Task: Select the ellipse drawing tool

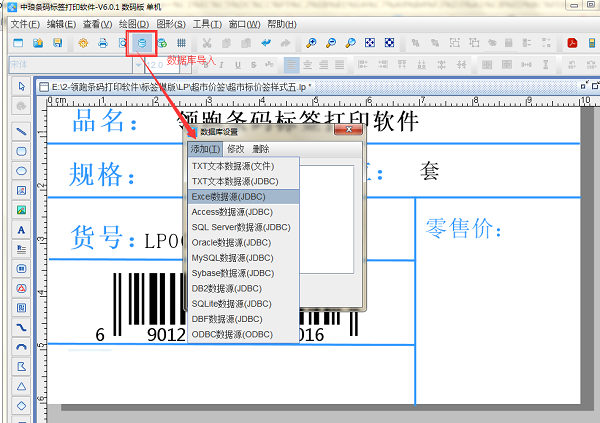Action: click(21, 170)
